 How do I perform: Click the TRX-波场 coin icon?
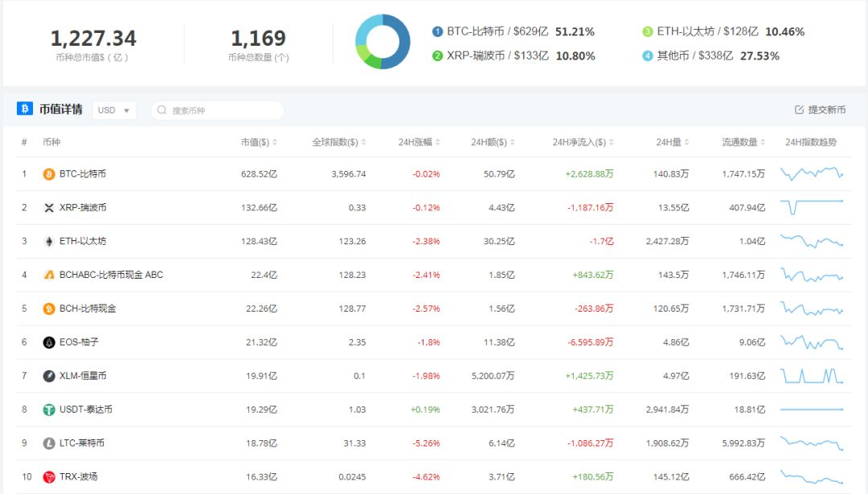pyautogui.click(x=49, y=477)
